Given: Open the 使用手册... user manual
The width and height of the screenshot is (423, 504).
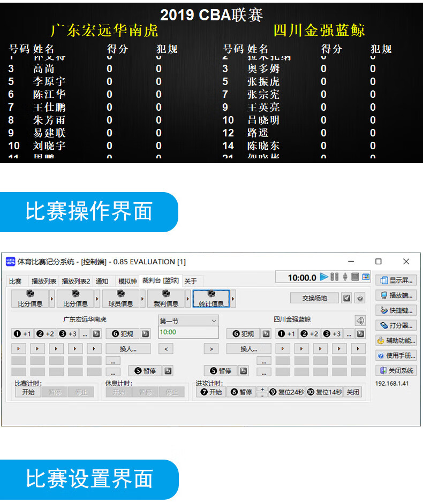Looking at the screenshot, I should tap(396, 356).
